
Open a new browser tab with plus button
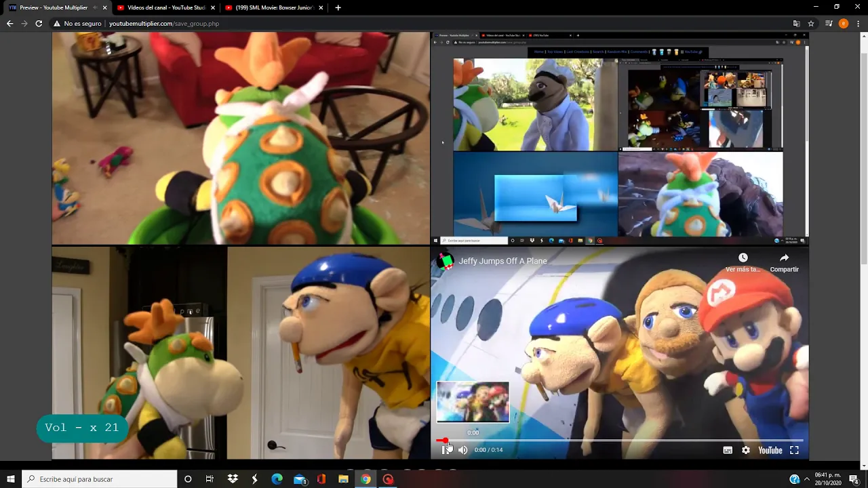click(x=338, y=7)
